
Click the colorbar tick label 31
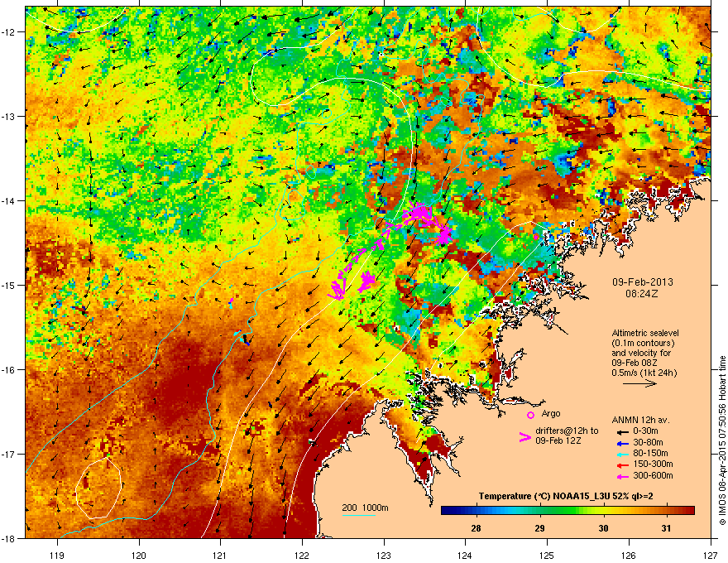click(x=666, y=528)
